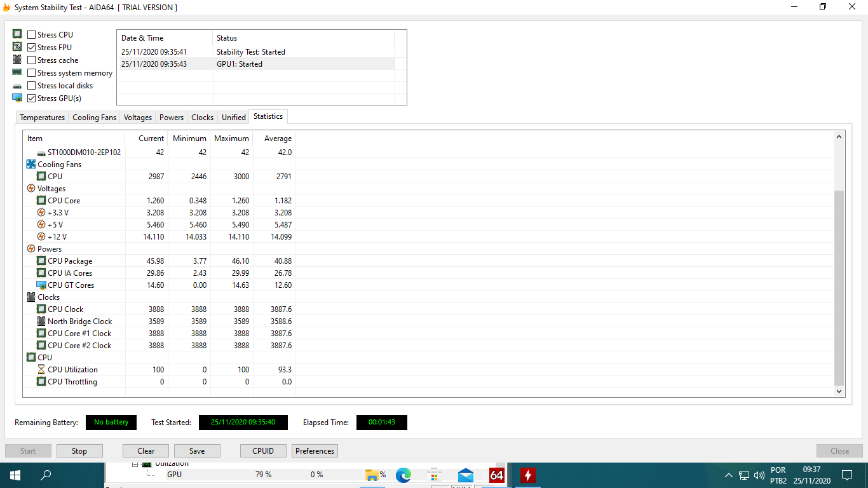Screen dimensions: 868x488
Task: Click the Clocks section chip icon
Action: pos(31,297)
